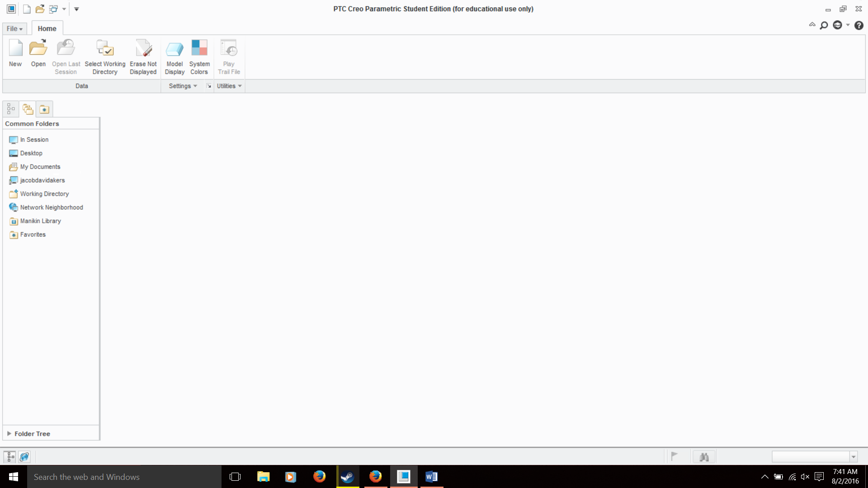This screenshot has height=488, width=868.
Task: Toggle the navigator panel display in status bar
Action: click(10, 457)
